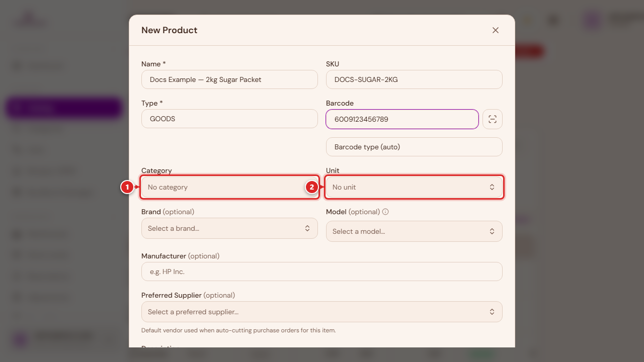Click the Barcode input field
Image resolution: width=644 pixels, height=362 pixels.
click(x=402, y=119)
